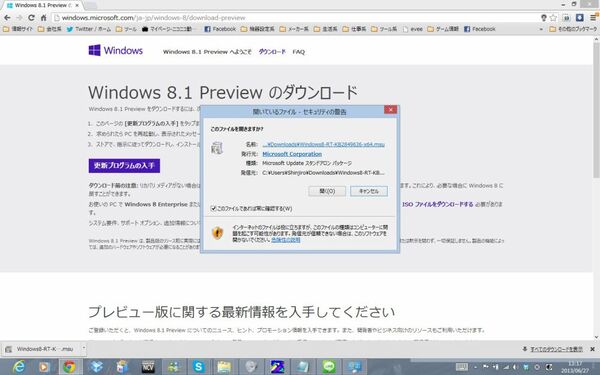Open LINE from the taskbar
This screenshot has width=600, height=375.
(328, 367)
